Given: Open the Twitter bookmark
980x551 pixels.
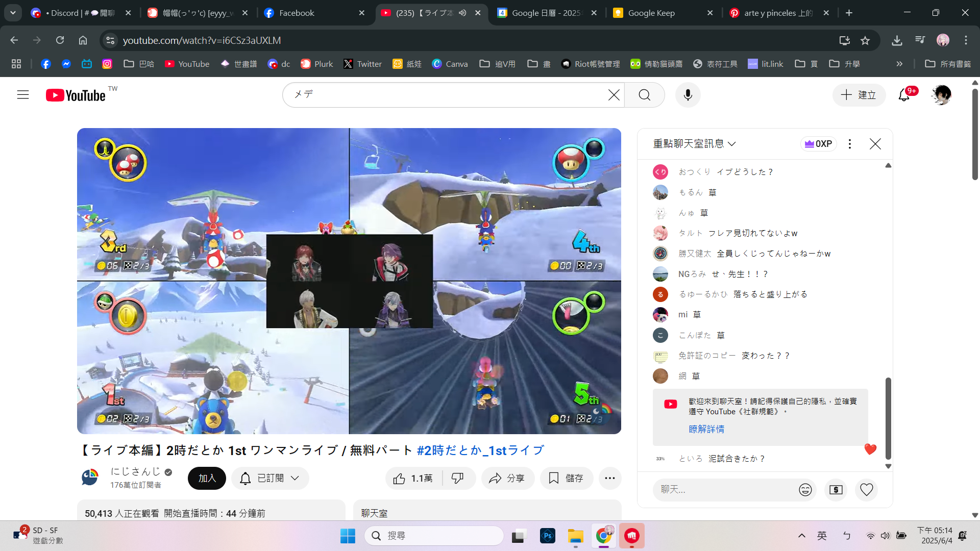Looking at the screenshot, I should tap(362, 64).
